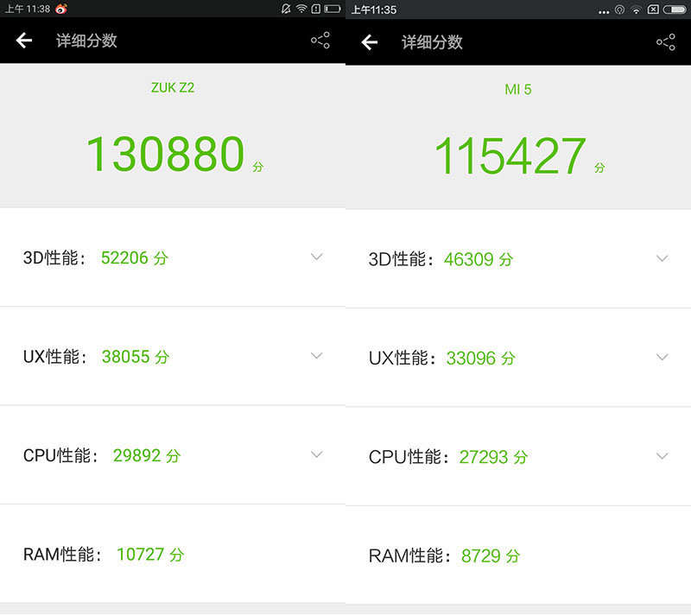Expand ZUK Z2 CPU性能 29892 details
This screenshot has width=691, height=616.
(x=317, y=454)
